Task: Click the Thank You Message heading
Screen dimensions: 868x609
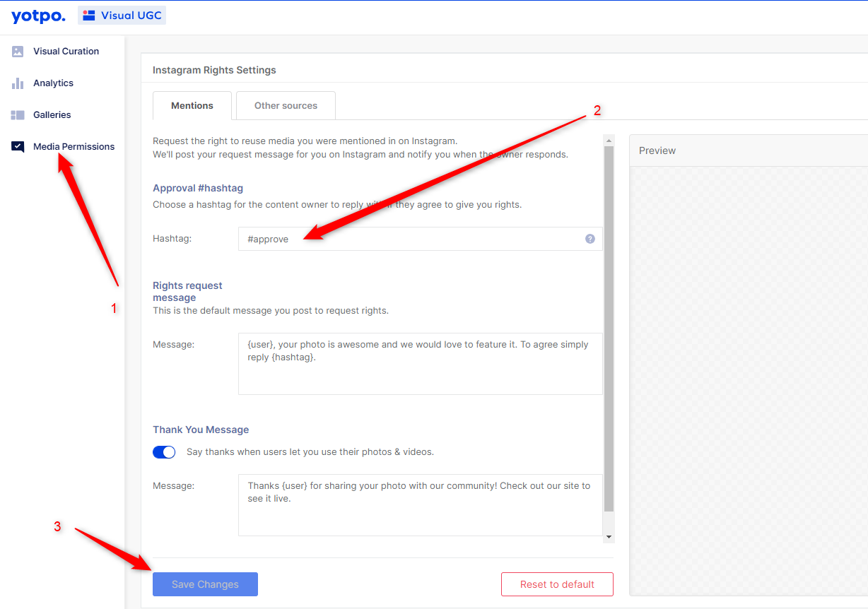Action: tap(201, 430)
